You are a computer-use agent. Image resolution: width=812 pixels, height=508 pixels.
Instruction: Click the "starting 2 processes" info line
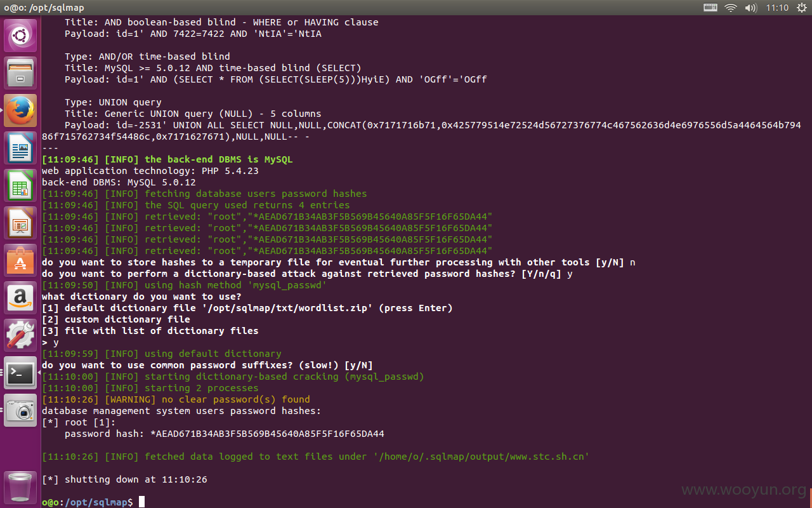[x=150, y=388]
